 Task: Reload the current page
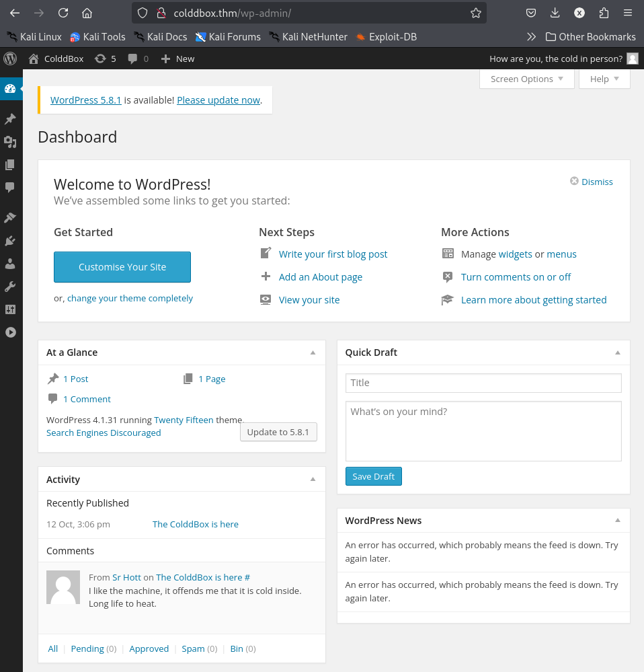point(63,13)
